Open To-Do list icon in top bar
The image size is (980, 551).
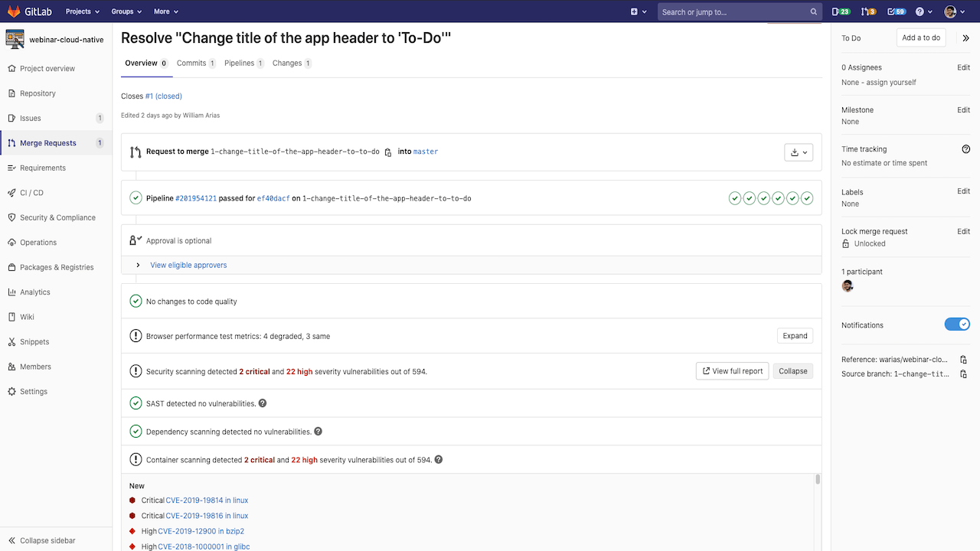click(896, 11)
